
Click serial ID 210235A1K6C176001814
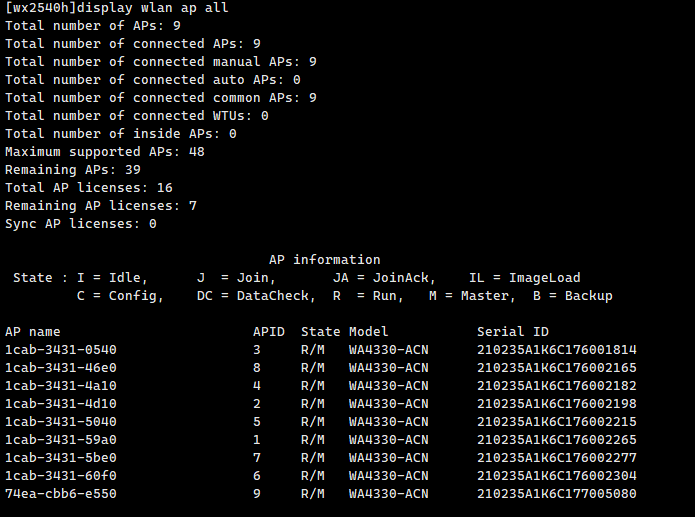pyautogui.click(x=557, y=350)
